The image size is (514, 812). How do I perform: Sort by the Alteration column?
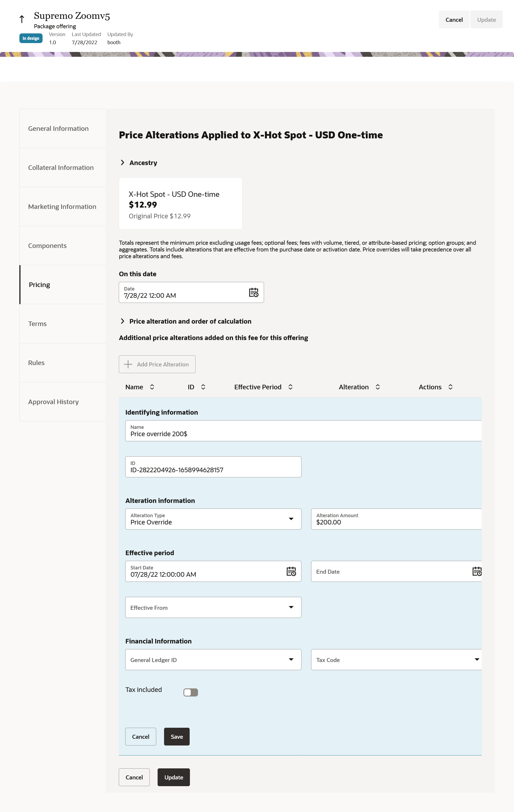coord(378,387)
